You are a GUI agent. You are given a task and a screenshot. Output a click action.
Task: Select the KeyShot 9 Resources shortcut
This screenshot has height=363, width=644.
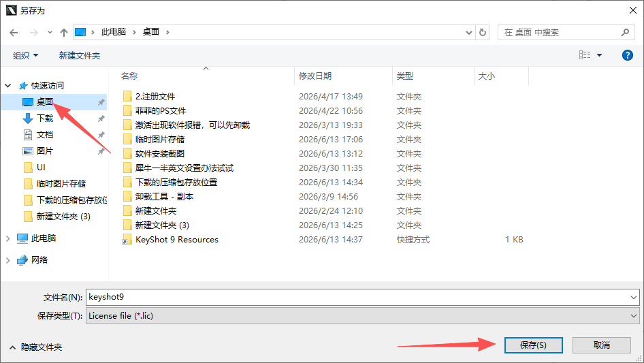pos(177,240)
